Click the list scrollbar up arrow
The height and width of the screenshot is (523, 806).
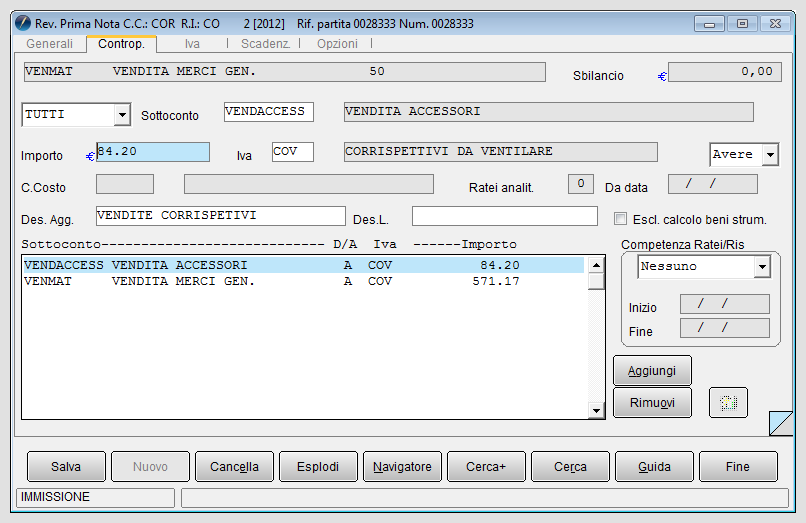(x=596, y=265)
